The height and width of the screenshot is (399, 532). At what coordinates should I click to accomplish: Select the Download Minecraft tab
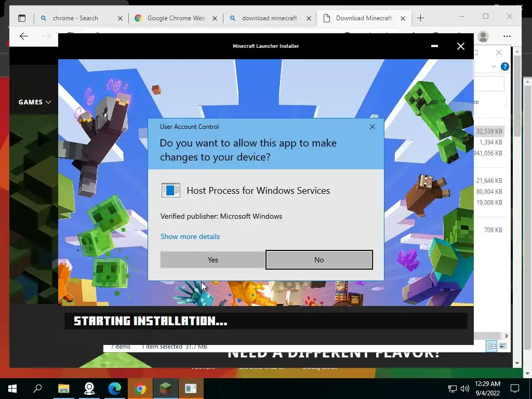(x=364, y=18)
